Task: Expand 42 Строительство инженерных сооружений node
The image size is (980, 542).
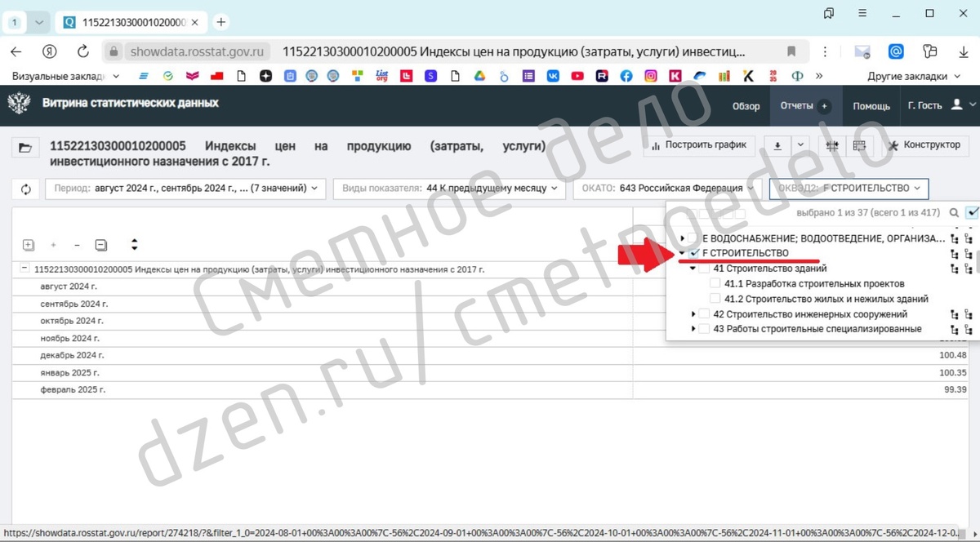Action: pos(694,314)
